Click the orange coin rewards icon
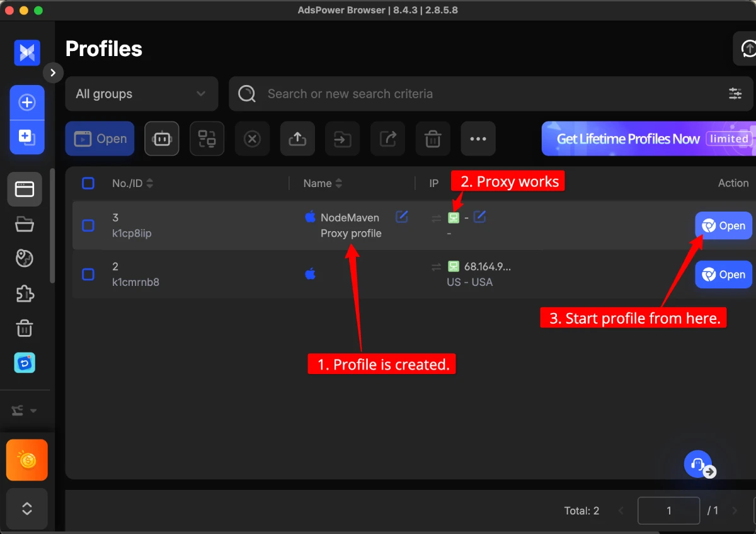 [x=27, y=460]
